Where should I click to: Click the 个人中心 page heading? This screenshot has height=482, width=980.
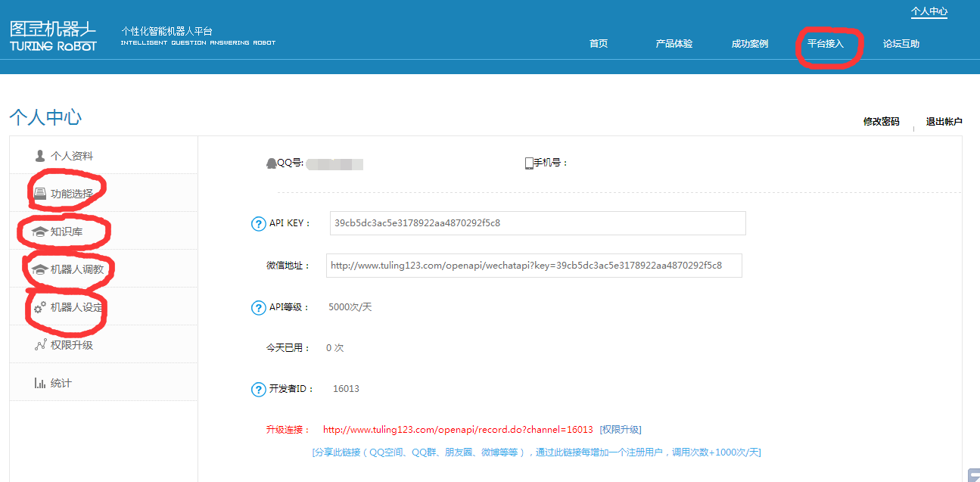coord(45,117)
